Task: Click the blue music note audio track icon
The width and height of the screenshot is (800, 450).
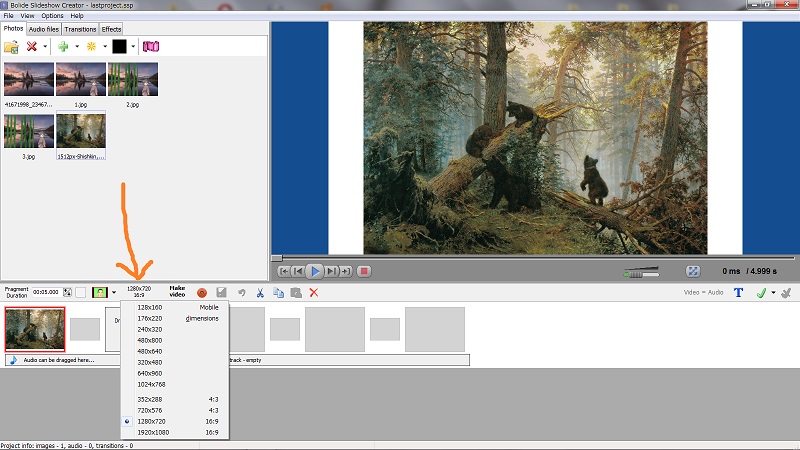Action: pyautogui.click(x=14, y=360)
